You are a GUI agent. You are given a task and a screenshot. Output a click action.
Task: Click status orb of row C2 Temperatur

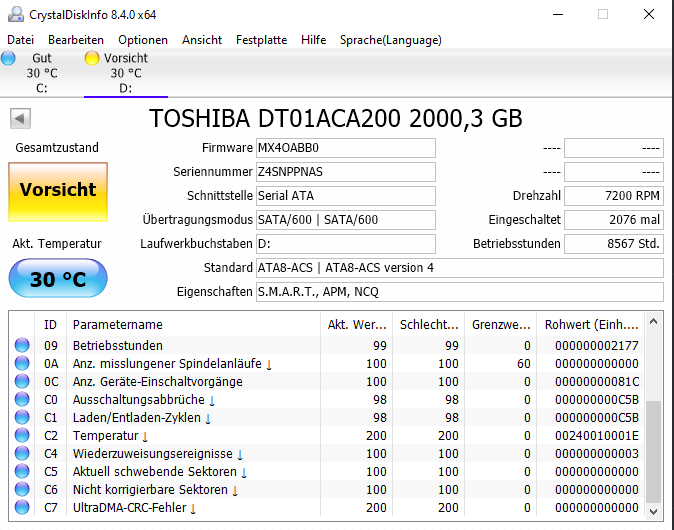point(22,435)
